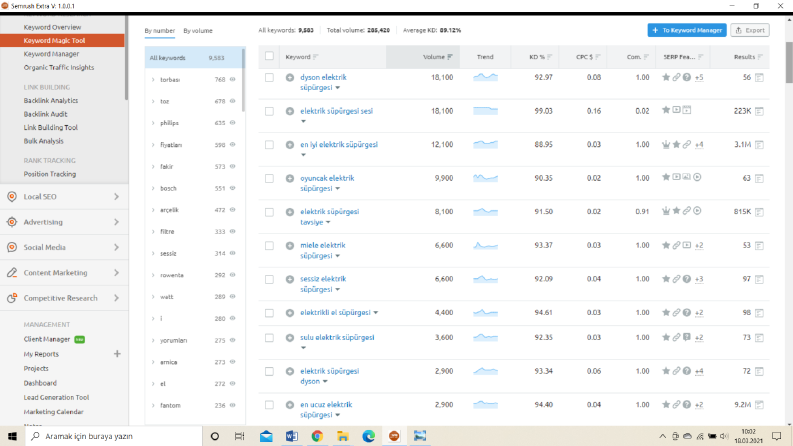Toggle the eye icon for the philips group
The image size is (793, 446).
click(x=233, y=123)
